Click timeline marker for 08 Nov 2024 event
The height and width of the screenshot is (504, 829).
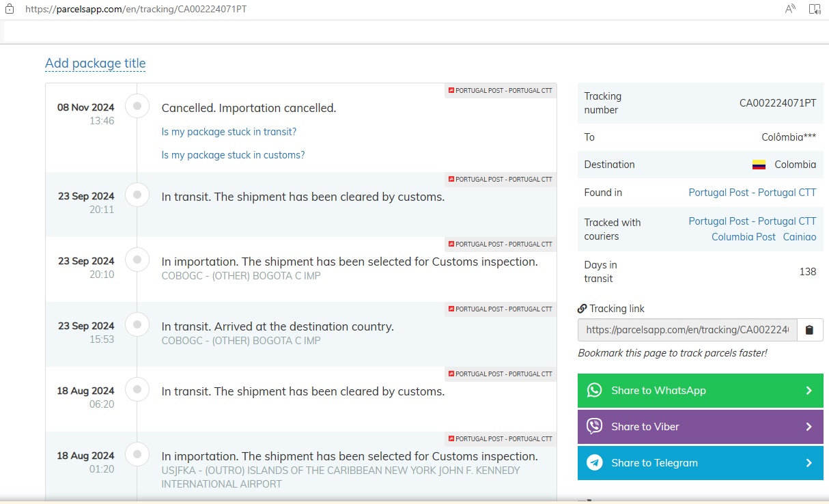tap(137, 106)
